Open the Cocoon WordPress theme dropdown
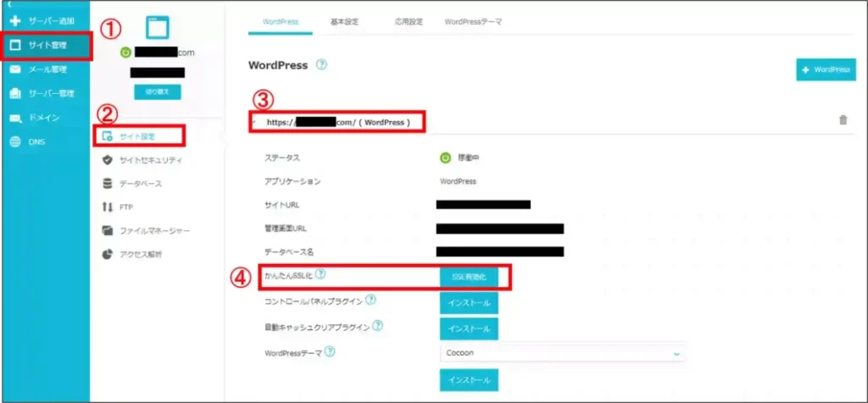Viewport: 868px width, 403px height. (x=562, y=352)
